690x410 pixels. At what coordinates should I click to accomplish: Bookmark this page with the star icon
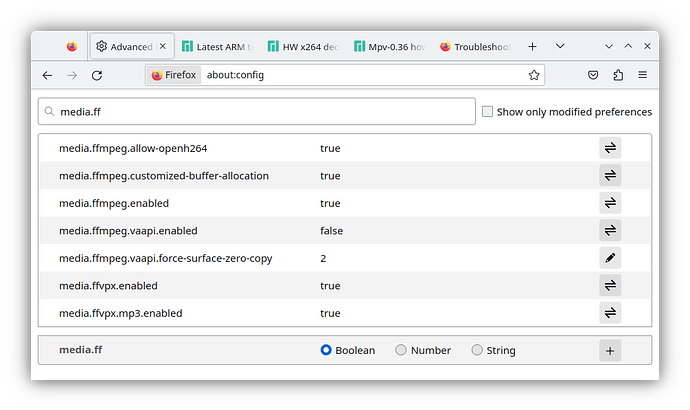(534, 75)
